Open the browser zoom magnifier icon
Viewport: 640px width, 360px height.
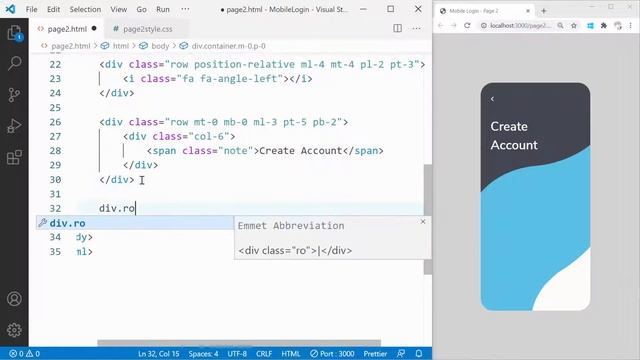[x=560, y=25]
